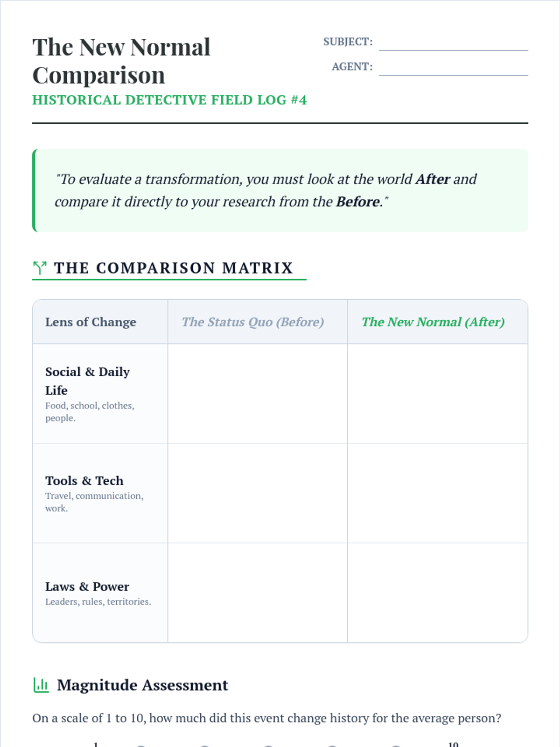
Task: Click the SUBJECT input line
Action: [453, 42]
